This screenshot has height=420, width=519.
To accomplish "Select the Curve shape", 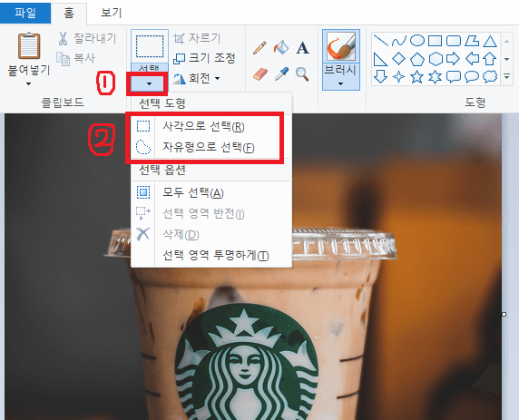I will coord(399,41).
